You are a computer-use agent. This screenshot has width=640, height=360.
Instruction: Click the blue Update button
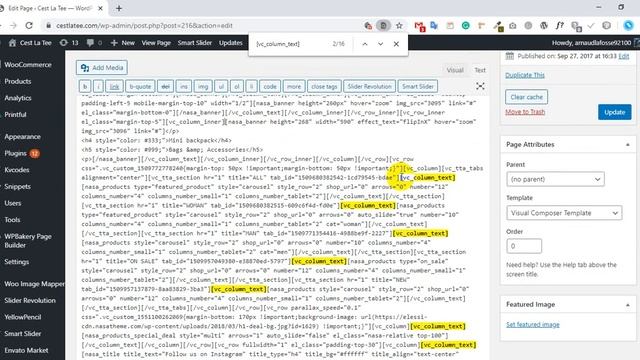[x=614, y=112]
